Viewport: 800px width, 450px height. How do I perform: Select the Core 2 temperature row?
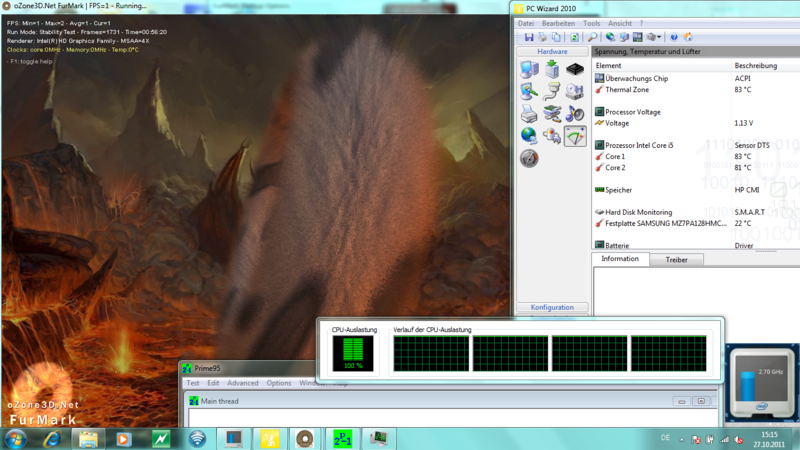tap(696, 168)
